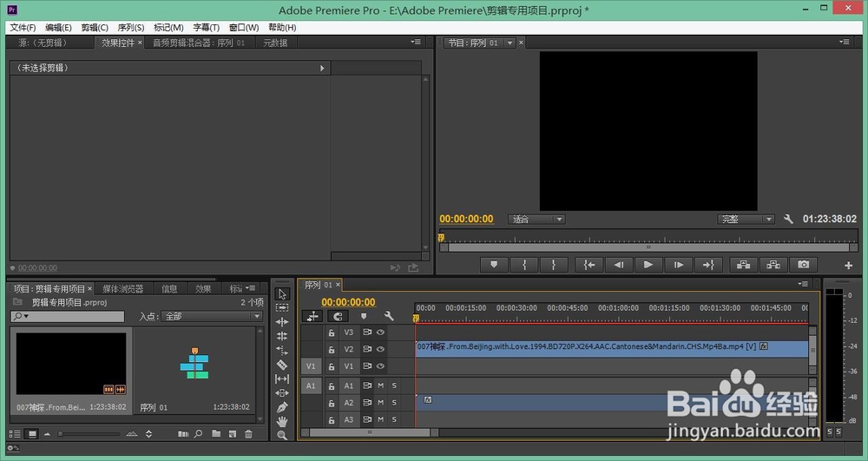The width and height of the screenshot is (868, 461).
Task: Toggle lock on track A2
Action: [331, 403]
